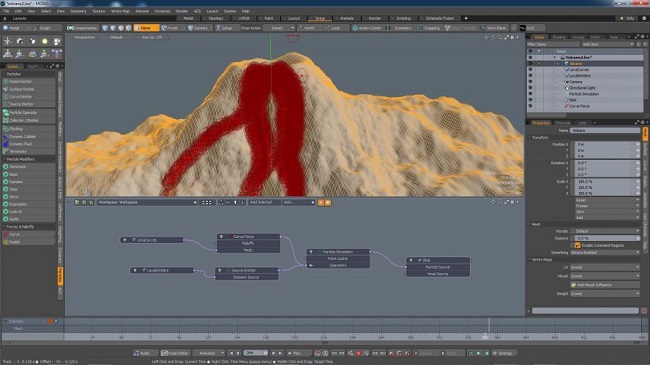This screenshot has height=365, width=650.
Task: Click the Radial Emitter tool
Action: 29,81
